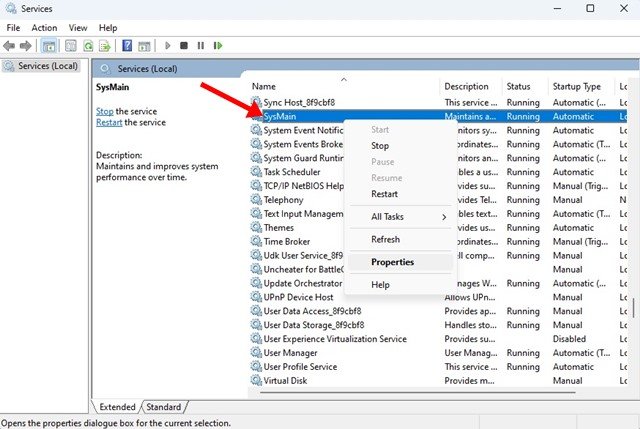
Task: Sort by the Description column header
Action: [x=471, y=86]
